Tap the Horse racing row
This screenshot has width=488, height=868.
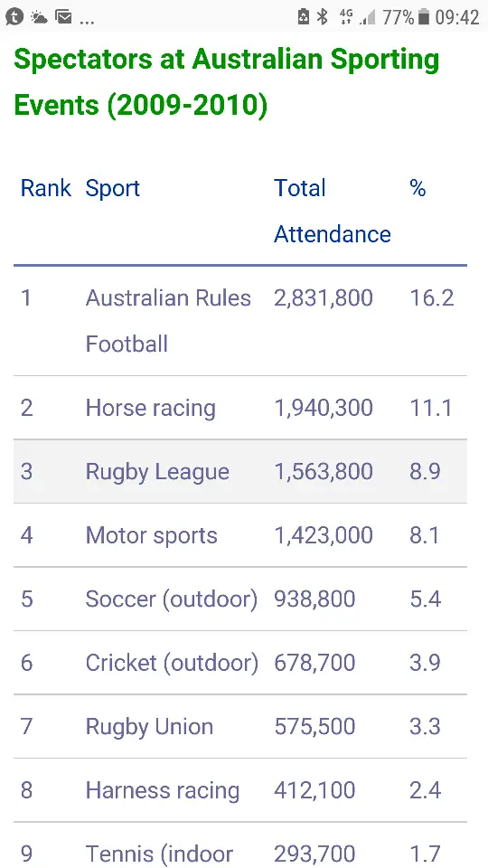(x=240, y=408)
